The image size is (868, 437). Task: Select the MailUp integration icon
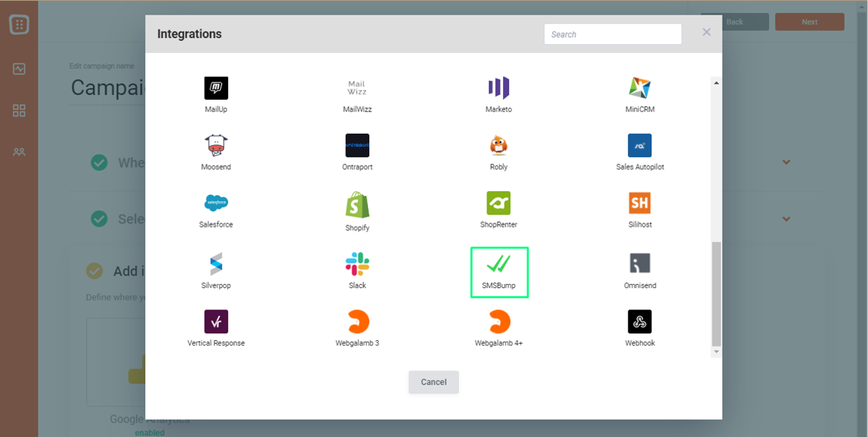tap(216, 88)
